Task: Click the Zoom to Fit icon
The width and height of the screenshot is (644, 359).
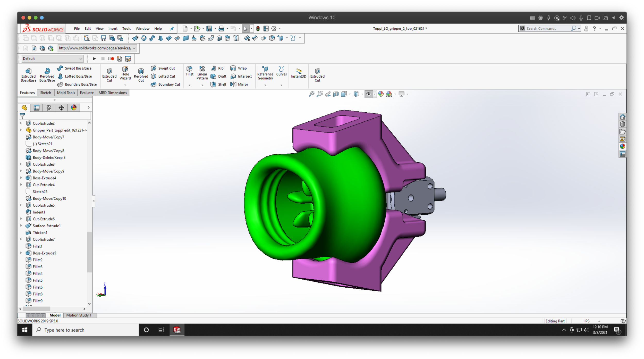Action: tap(311, 94)
